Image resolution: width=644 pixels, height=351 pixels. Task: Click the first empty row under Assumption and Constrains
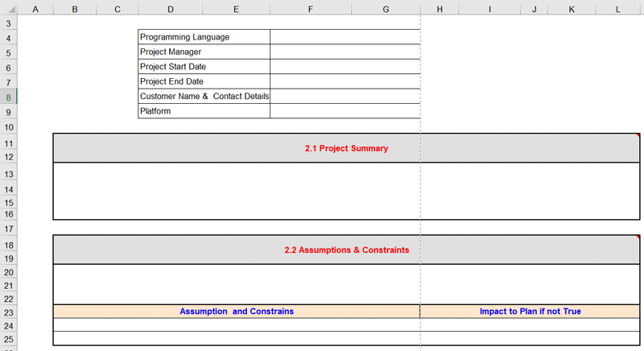tap(237, 325)
